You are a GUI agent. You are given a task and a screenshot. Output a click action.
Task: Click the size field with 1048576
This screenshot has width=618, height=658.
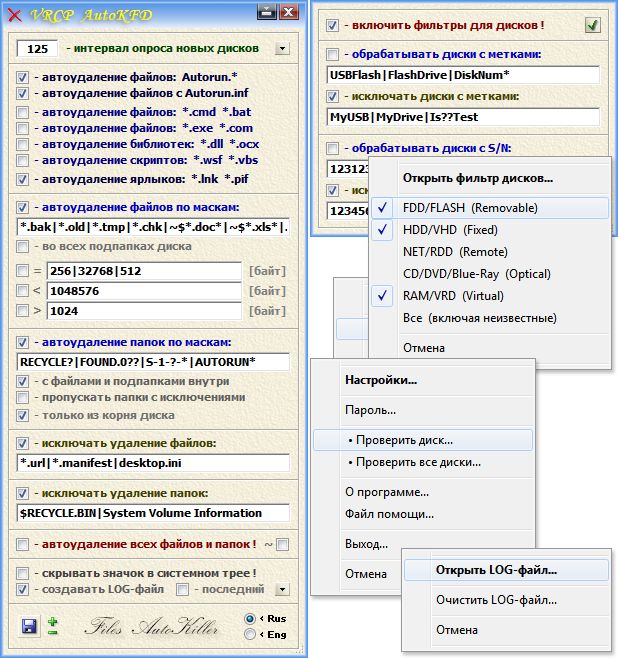tap(144, 291)
